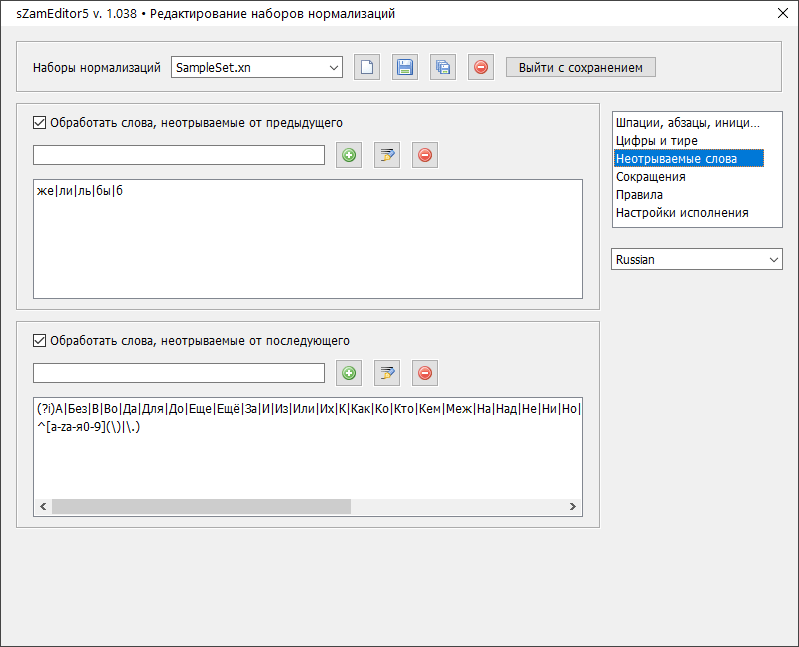Click the upper word input field
The height and width of the screenshot is (647, 799).
(x=179, y=155)
